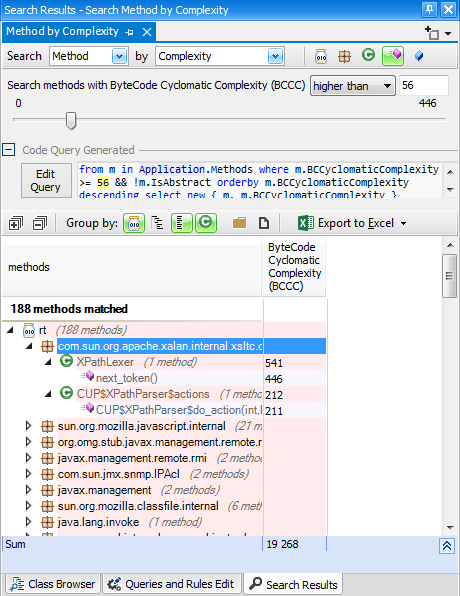Click the code query up arrow
460x596 pixels.
(450, 172)
